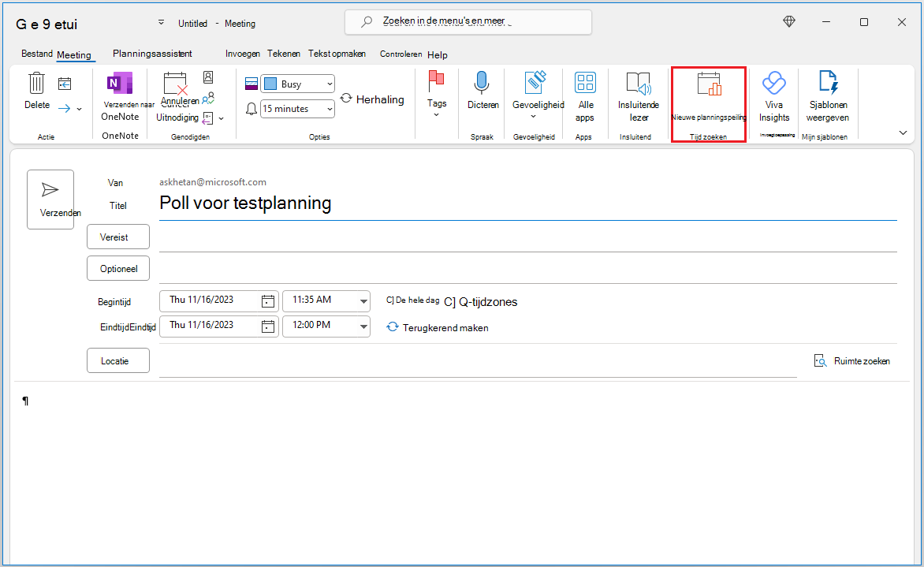Open the address book icon
Viewport: 924px width, 567px height.
[208, 77]
